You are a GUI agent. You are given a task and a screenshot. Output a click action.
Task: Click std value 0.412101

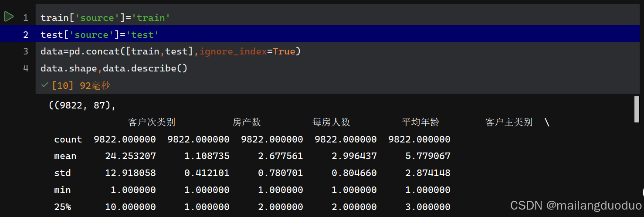[207, 173]
